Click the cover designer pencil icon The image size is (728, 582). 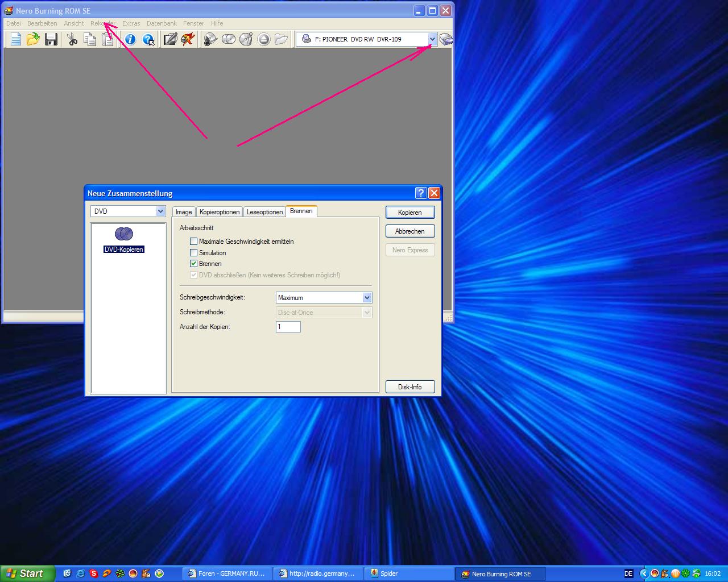coord(170,39)
